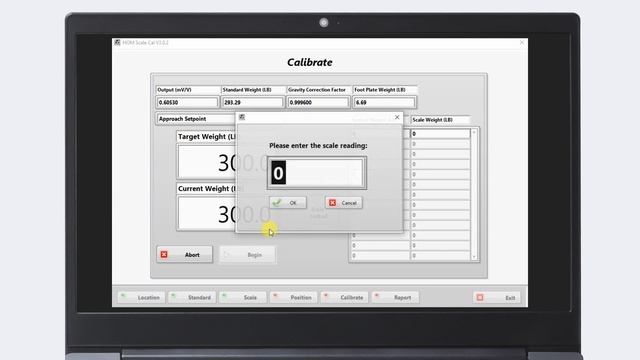Close the MXM Scale Cal main window
The width and height of the screenshot is (640, 360).
tap(522, 42)
